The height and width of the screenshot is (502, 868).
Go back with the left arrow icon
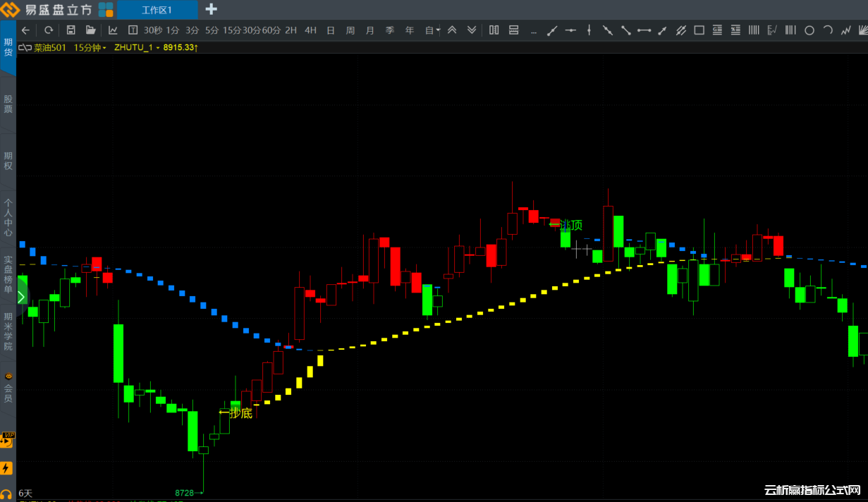click(26, 30)
